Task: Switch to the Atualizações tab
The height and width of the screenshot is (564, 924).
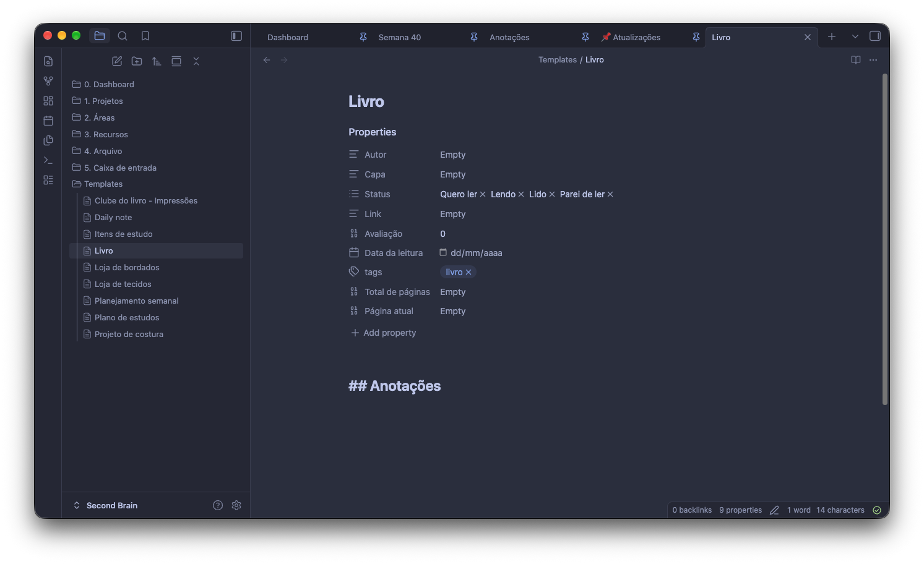Action: click(631, 37)
